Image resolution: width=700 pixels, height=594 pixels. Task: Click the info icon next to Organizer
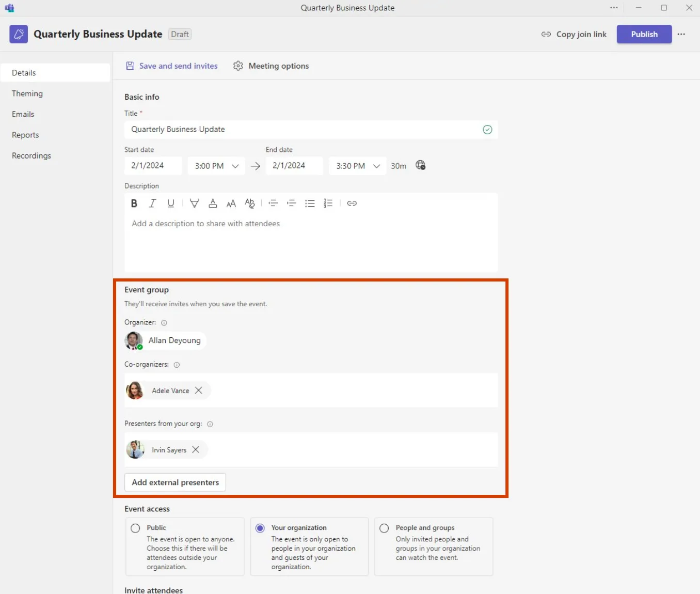coord(164,323)
